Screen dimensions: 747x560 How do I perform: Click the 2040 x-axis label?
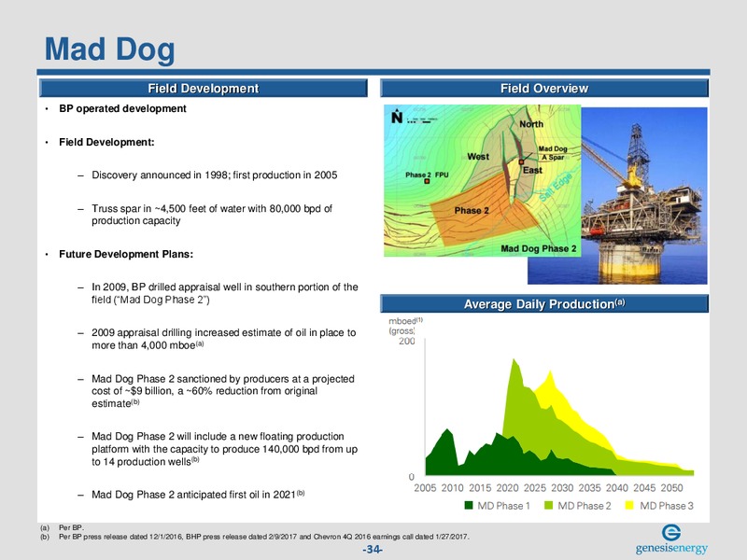tap(617, 488)
